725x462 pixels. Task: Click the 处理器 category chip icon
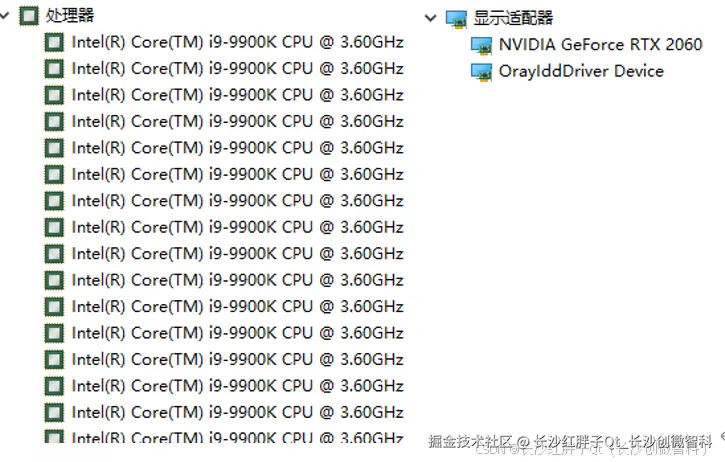pos(29,16)
